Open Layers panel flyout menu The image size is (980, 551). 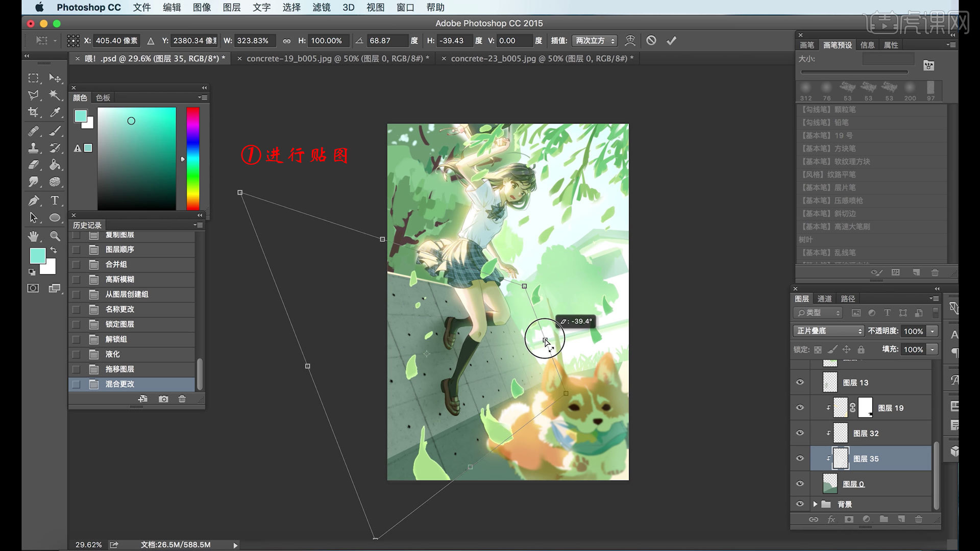(934, 298)
